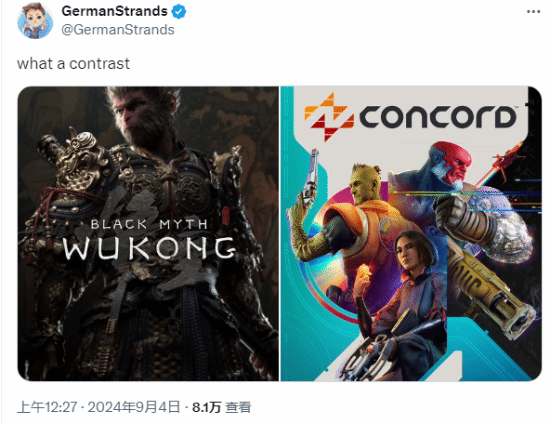Viewport: 550px width, 424px height.
Task: Click the blue verified checkmark badge
Action: [x=179, y=12]
